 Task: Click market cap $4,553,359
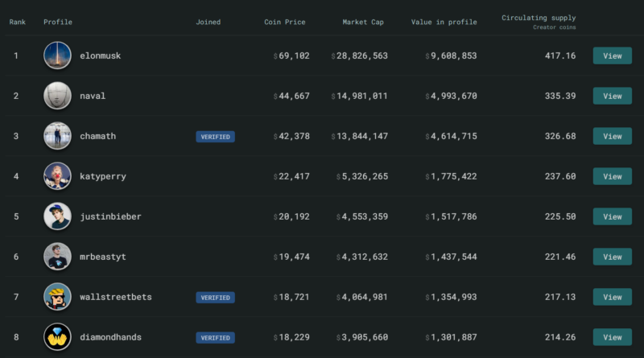(361, 216)
